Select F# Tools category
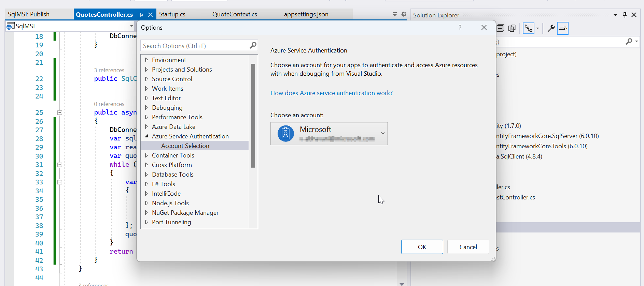Screen dimensions: 644x286 (164, 184)
